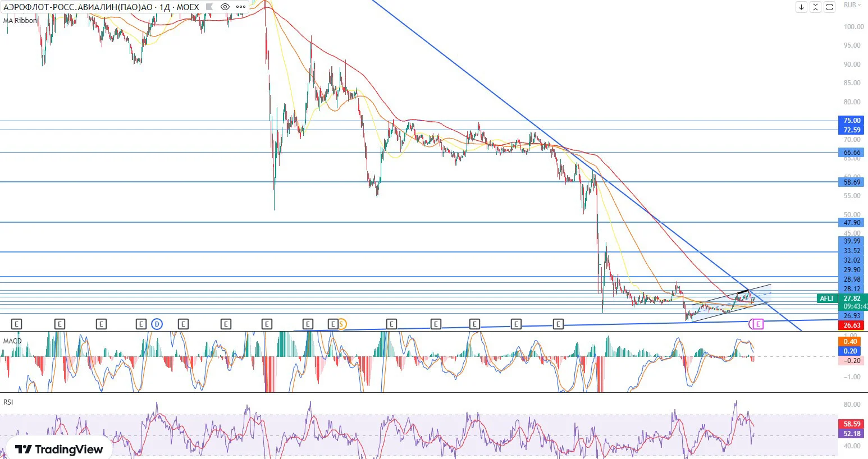Maximize the main chart pane

pos(830,7)
